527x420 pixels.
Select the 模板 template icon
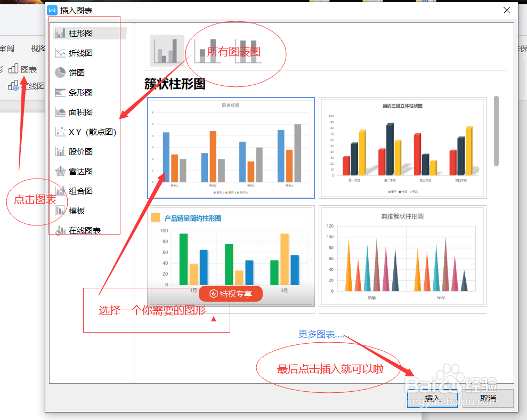click(x=60, y=211)
